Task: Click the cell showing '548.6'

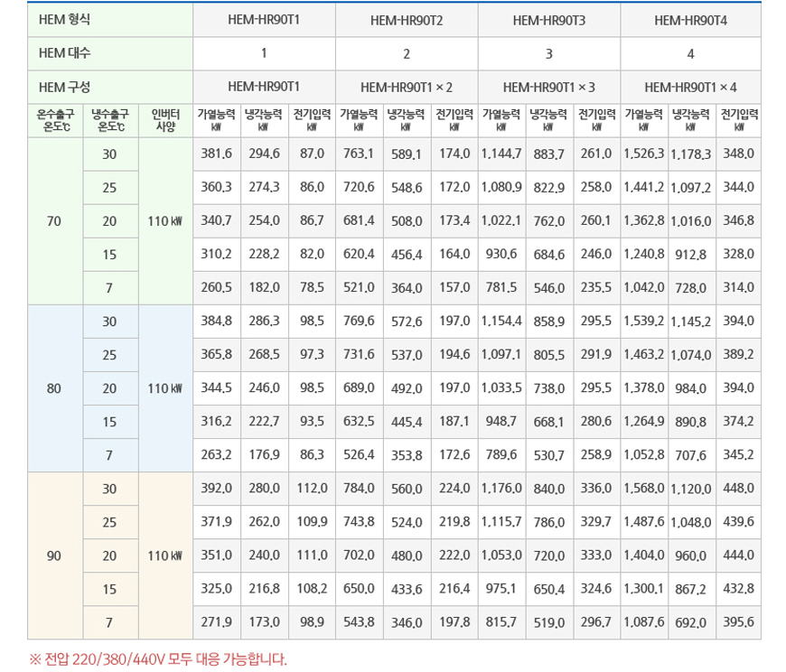Action: coord(407,187)
